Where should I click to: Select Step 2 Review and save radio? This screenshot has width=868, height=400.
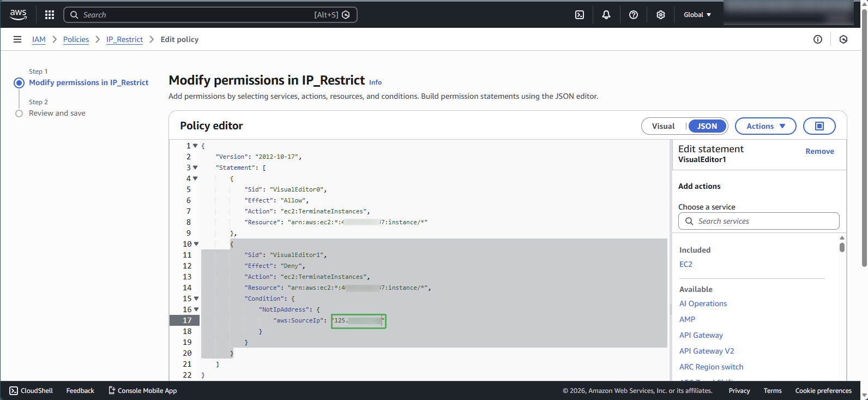pos(19,114)
